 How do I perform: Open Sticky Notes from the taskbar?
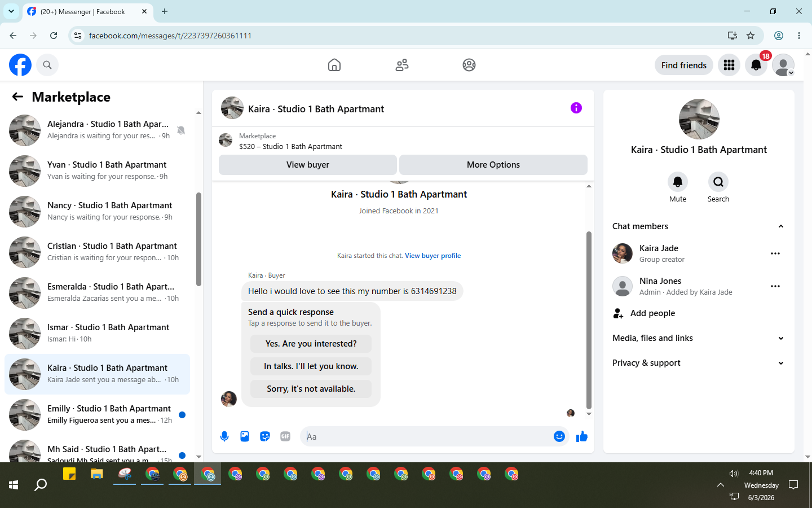tap(69, 474)
